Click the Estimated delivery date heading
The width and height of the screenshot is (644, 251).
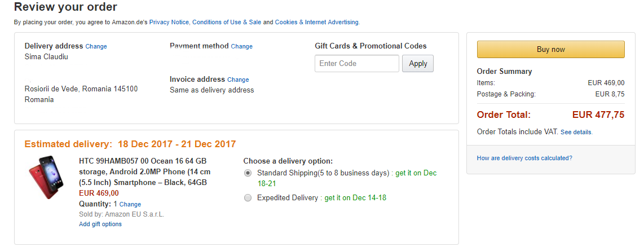pyautogui.click(x=130, y=144)
